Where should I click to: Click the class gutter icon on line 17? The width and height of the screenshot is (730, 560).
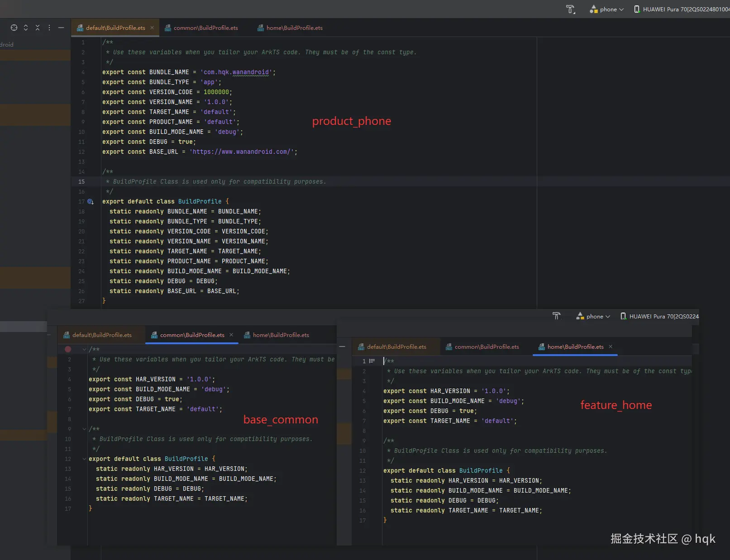coord(91,202)
